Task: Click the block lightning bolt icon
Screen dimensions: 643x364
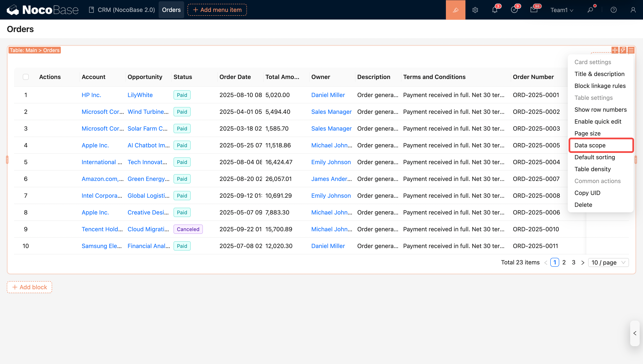Action: point(623,50)
